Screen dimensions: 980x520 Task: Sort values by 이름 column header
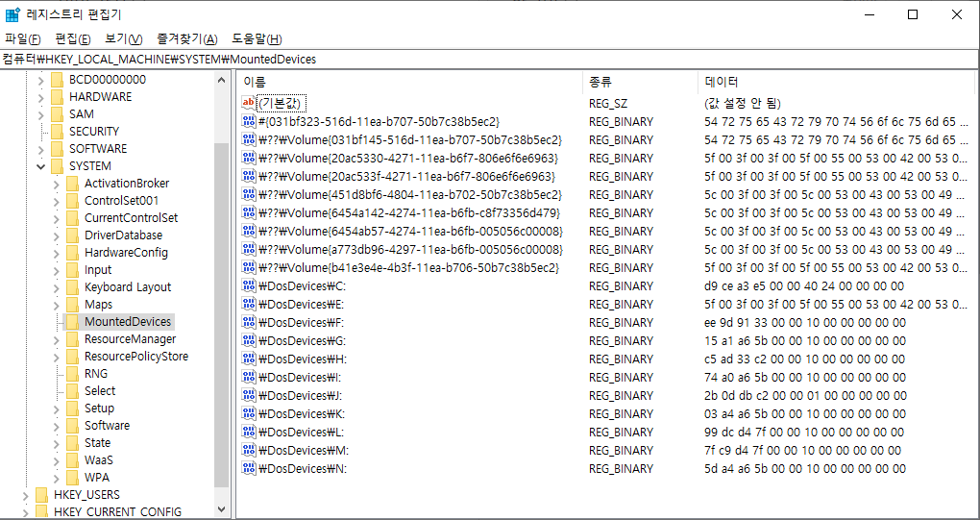[x=410, y=82]
